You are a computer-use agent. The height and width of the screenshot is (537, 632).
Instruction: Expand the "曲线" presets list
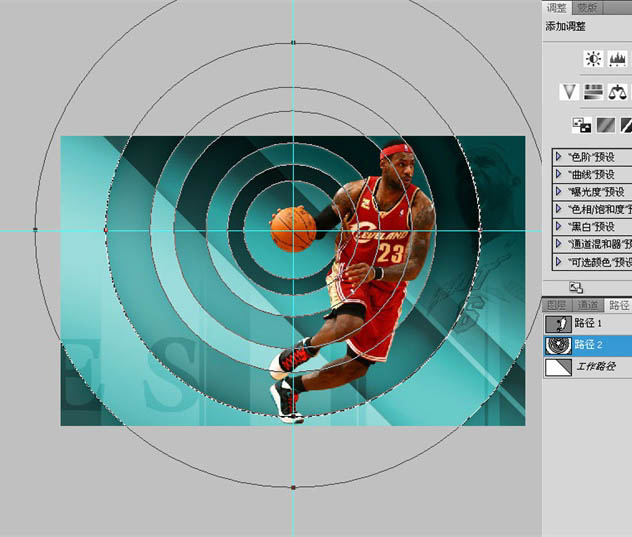558,174
